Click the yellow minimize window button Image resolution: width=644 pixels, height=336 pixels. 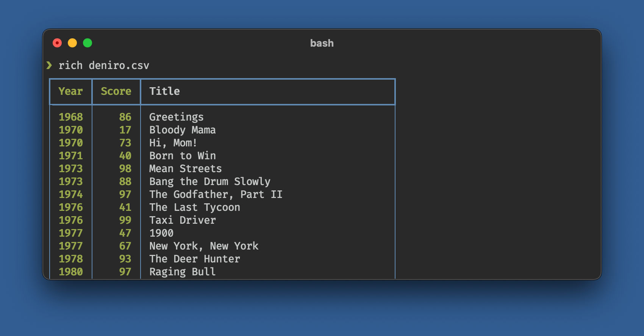[72, 43]
